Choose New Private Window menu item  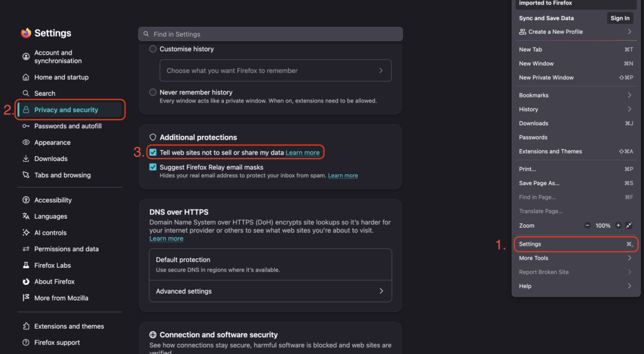(575, 77)
